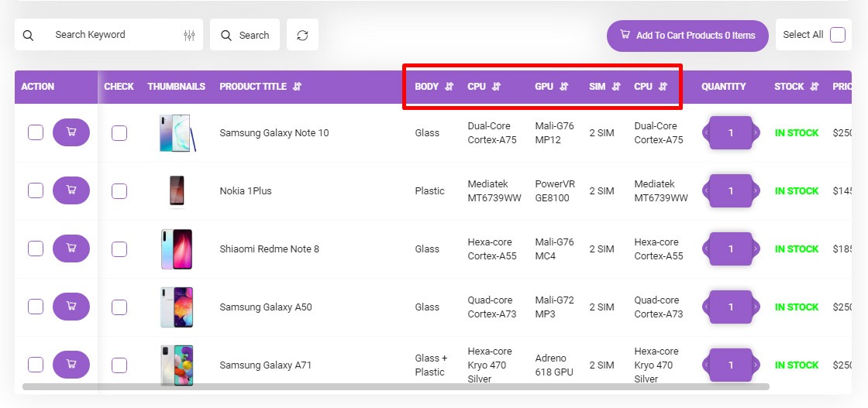
Task: Open filter sliders icon in search field
Action: (189, 36)
